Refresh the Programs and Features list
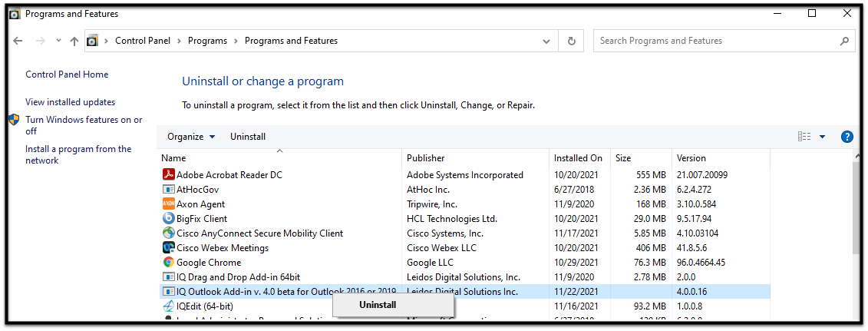 [571, 41]
